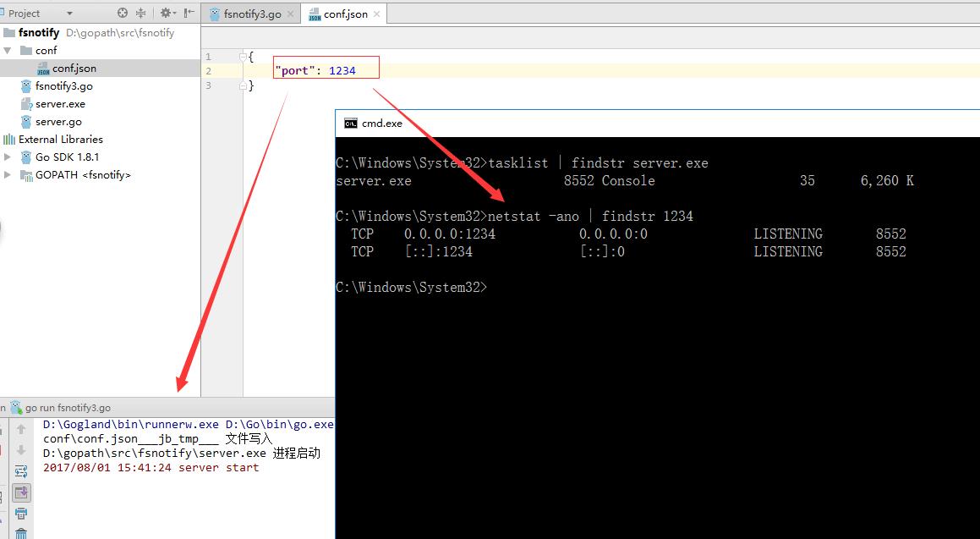Screen dimensions: 980x539
Task: Click line number 2 in the editor gutter
Action: coord(208,69)
